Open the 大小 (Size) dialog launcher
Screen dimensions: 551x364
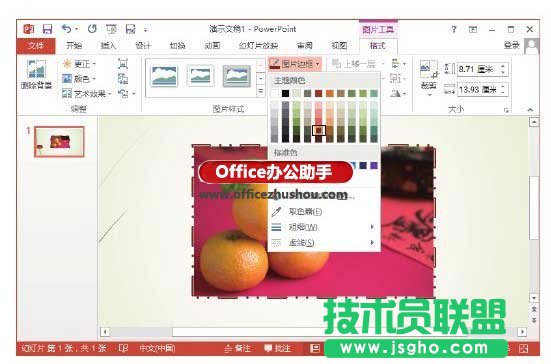pos(506,110)
